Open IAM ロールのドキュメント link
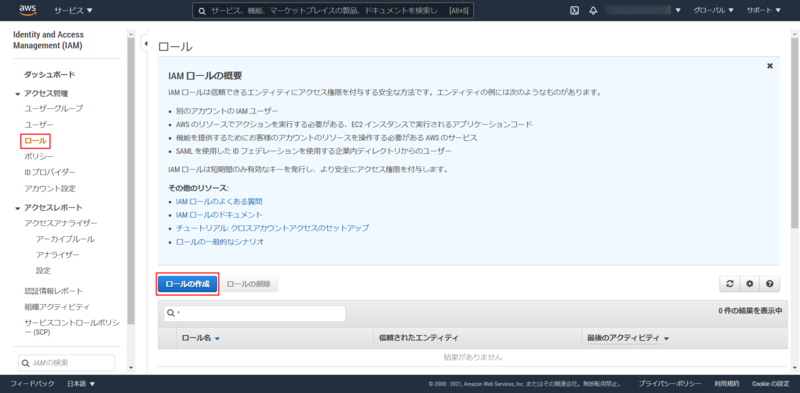Screen dimensions: 800x393 219,215
